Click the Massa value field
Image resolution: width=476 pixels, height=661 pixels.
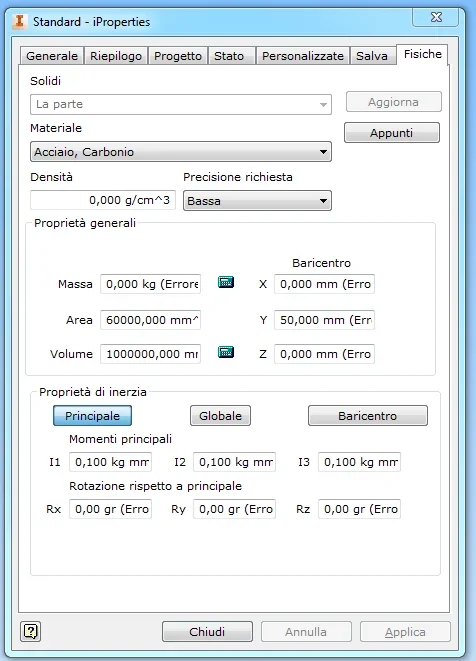151,284
